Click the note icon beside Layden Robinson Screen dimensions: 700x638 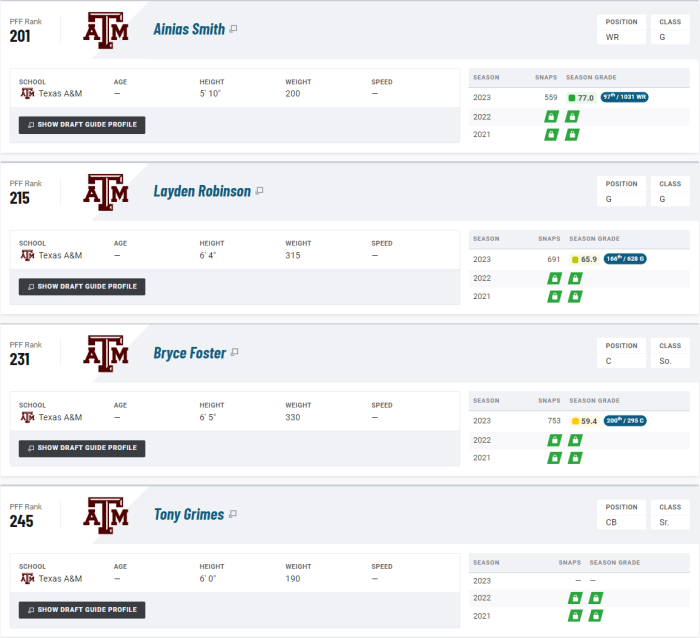pos(259,191)
